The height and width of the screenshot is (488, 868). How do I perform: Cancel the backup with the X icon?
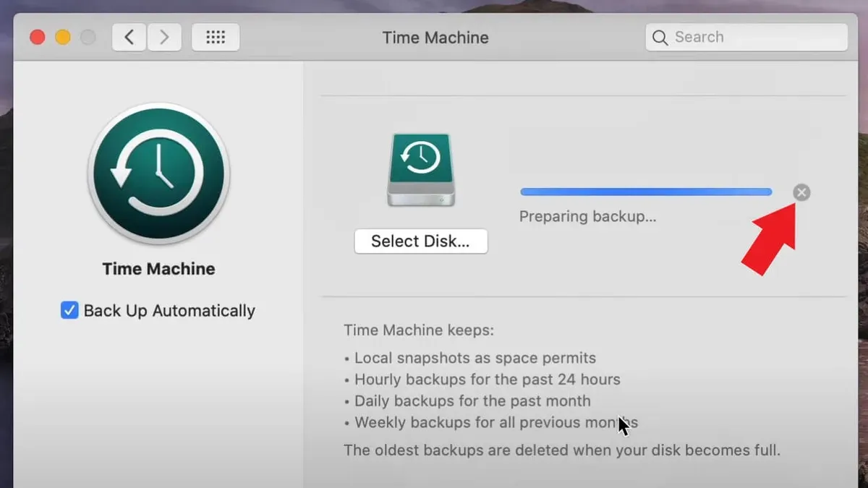coord(801,192)
